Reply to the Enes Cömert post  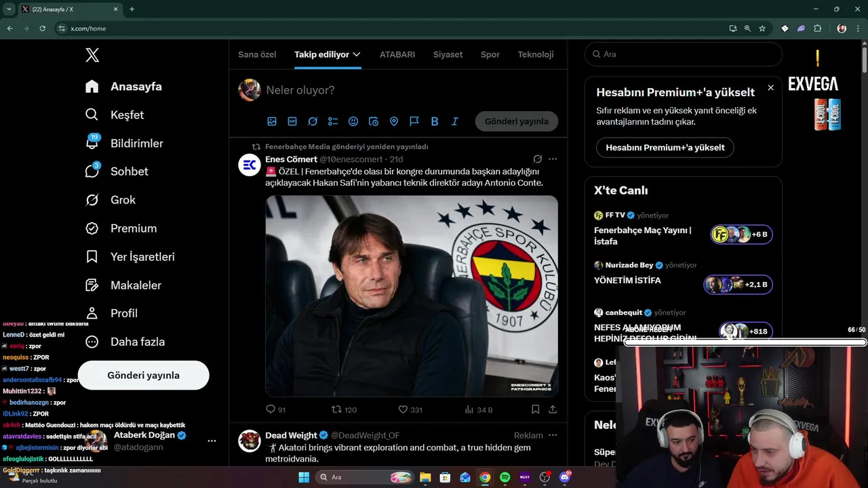(x=275, y=409)
